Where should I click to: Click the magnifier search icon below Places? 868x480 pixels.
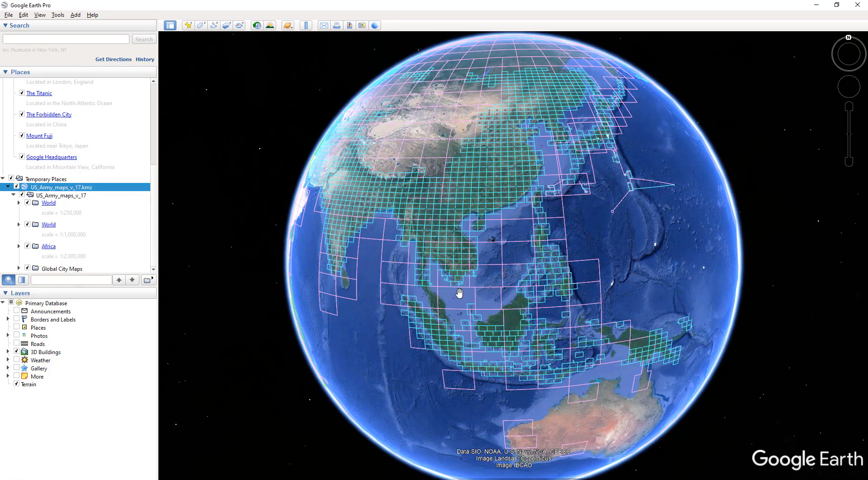point(9,280)
